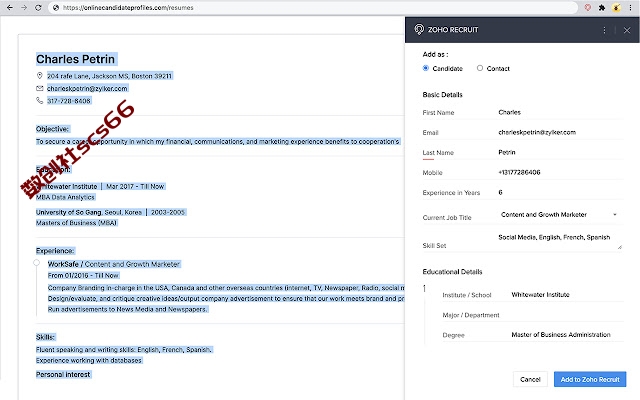Screen dimensions: 640x400
Task: Click the location pin icon on resume
Action: 40,76
